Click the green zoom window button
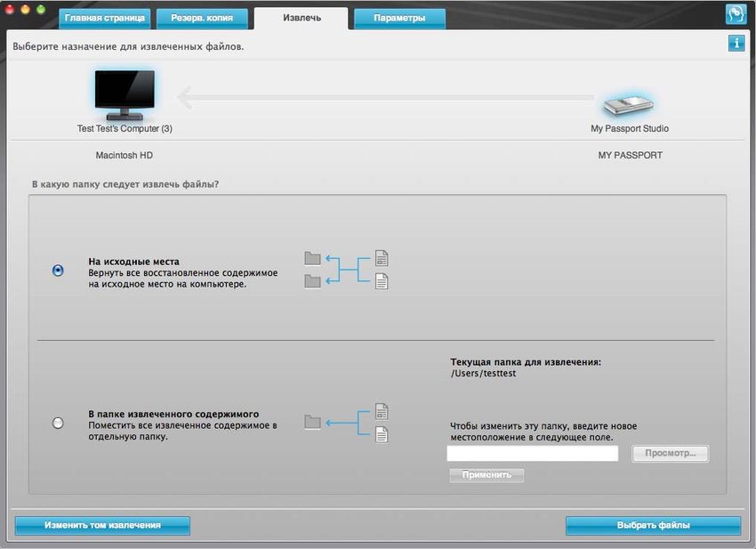Viewport: 756px width, 549px height. coord(41,9)
